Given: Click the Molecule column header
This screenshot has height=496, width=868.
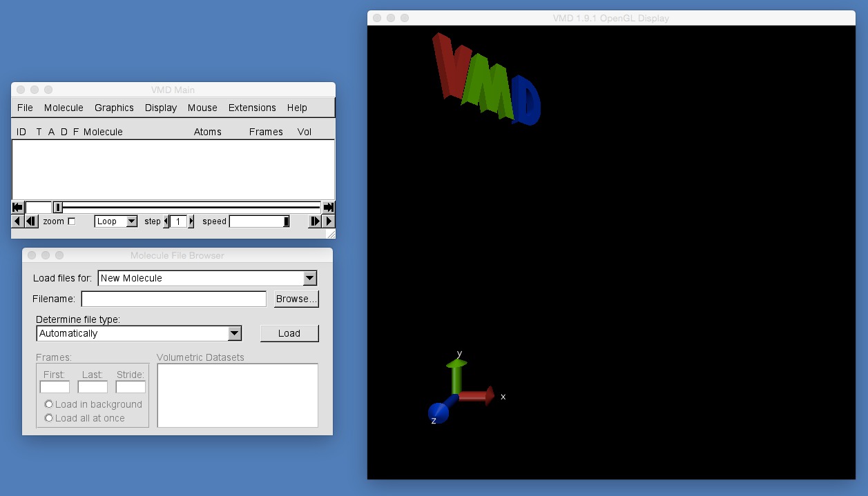Looking at the screenshot, I should [x=103, y=132].
